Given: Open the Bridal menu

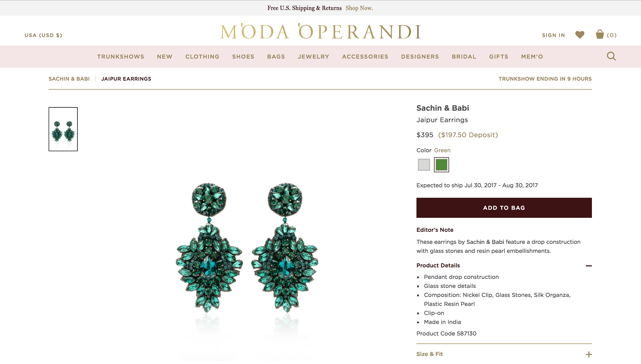Looking at the screenshot, I should point(464,57).
